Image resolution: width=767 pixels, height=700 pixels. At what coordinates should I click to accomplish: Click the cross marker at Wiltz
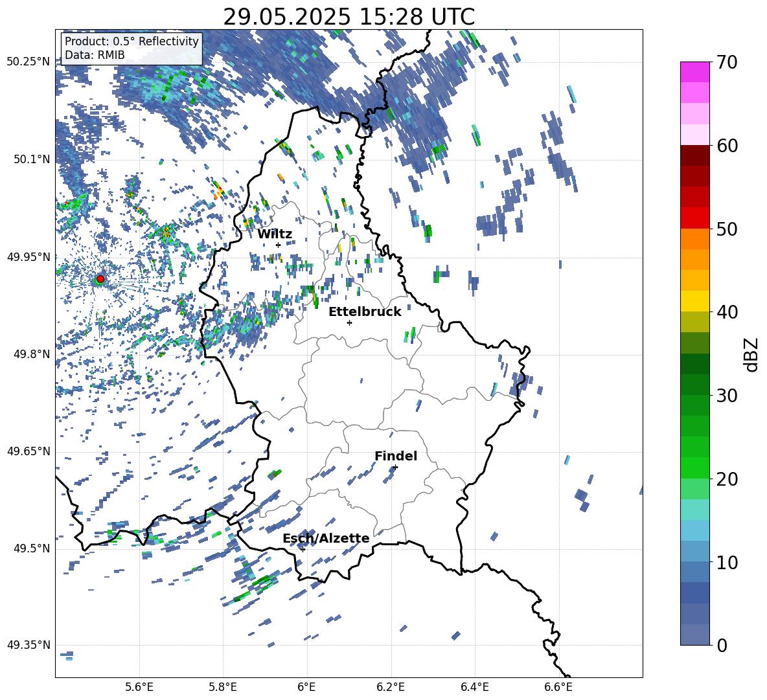tap(279, 245)
